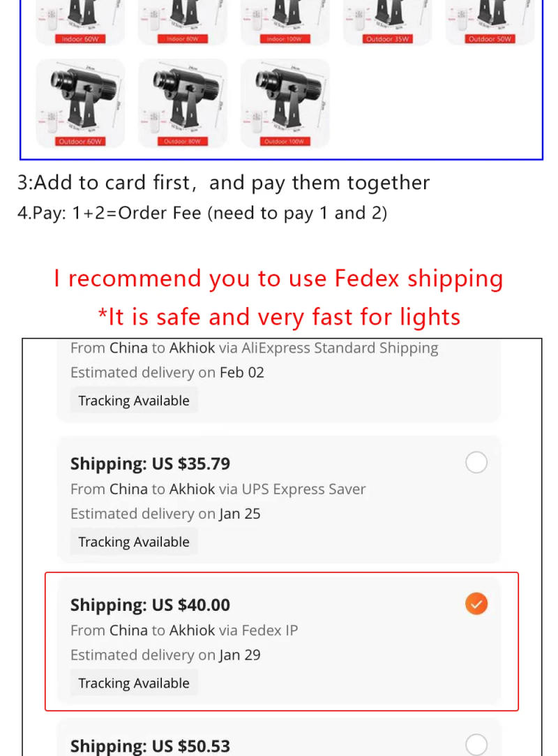Click Tracking Available under AliExpress Standard Shipping
The height and width of the screenshot is (756, 558).
134,401
